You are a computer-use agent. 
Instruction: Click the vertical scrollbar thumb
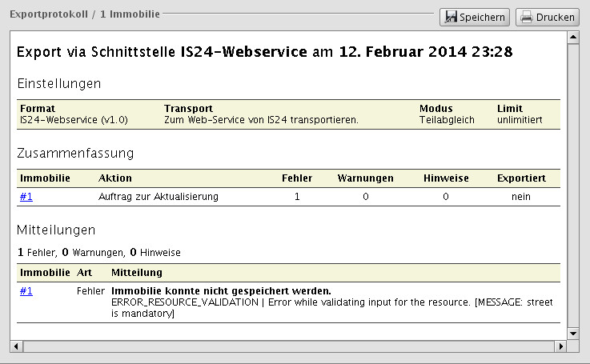(x=573, y=184)
